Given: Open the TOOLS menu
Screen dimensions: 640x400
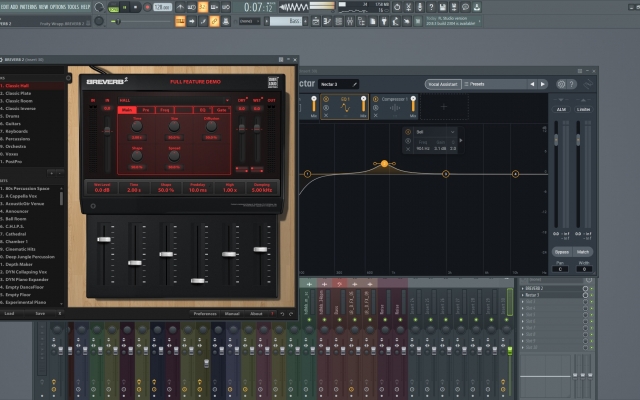Looking at the screenshot, I should (73, 7).
